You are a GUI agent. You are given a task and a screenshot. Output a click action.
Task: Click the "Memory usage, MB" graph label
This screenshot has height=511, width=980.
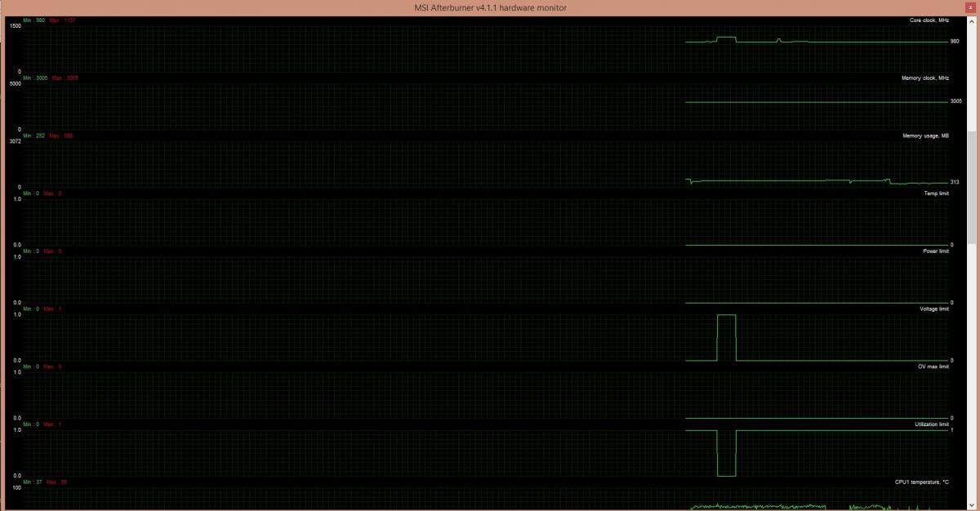point(925,136)
